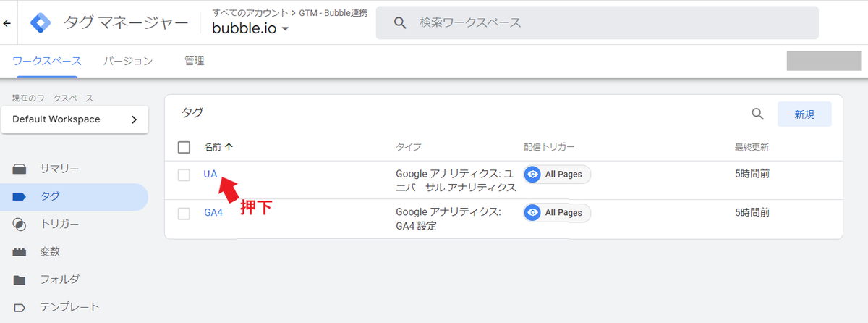Switch to the バージョン tab
Screen dimensions: 868x323
click(x=128, y=62)
